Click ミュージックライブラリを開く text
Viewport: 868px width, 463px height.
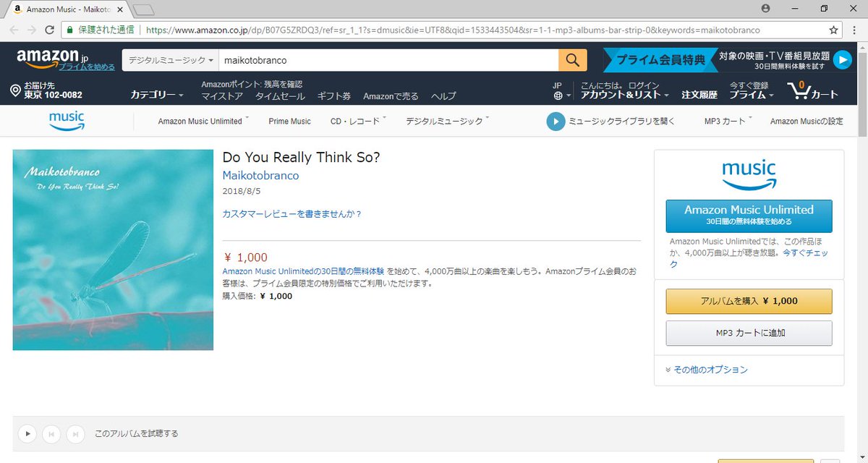622,122
